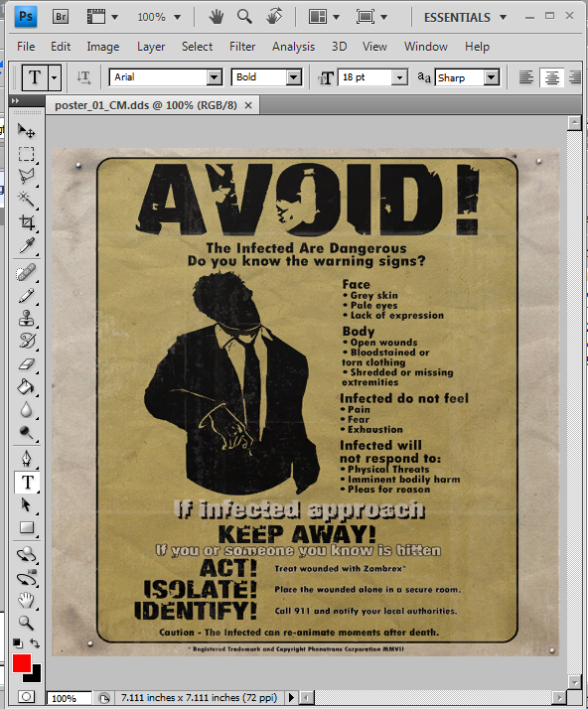The image size is (588, 709).
Task: Open the File menu
Action: (x=26, y=47)
